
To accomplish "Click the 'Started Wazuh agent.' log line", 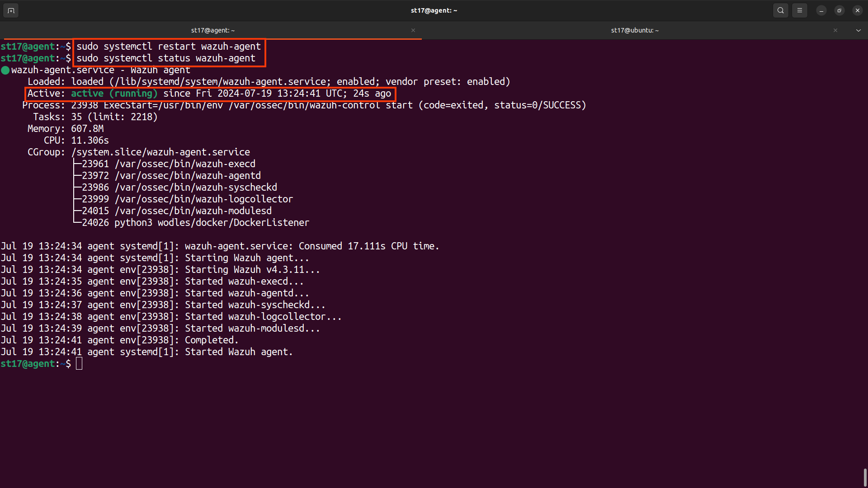I will pyautogui.click(x=147, y=352).
